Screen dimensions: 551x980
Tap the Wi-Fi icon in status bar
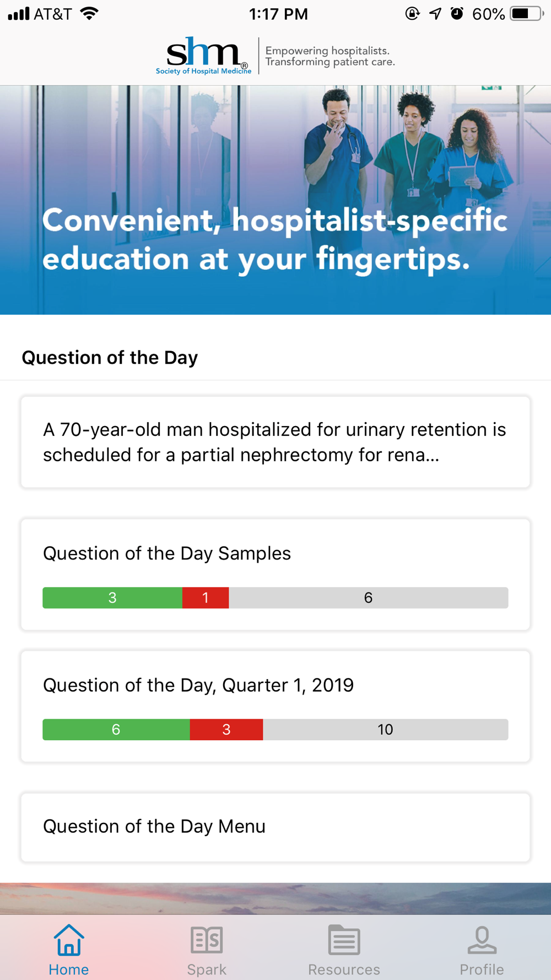(89, 14)
